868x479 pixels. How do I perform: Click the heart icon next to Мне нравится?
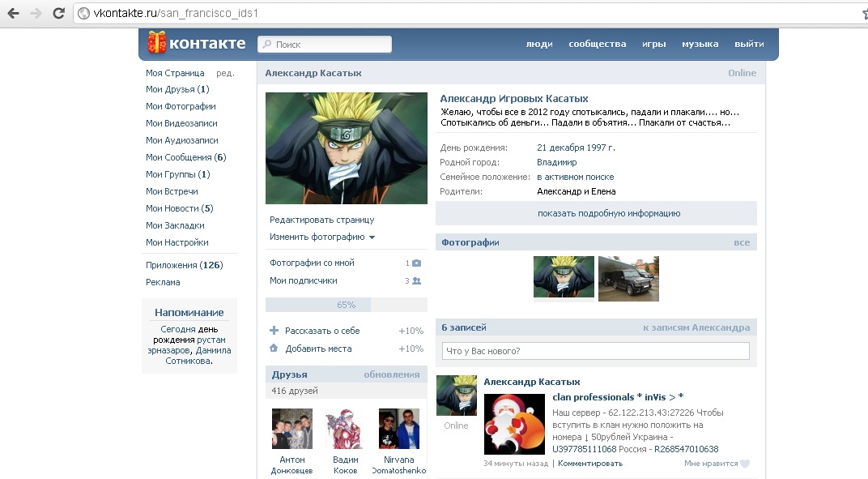pos(745,464)
